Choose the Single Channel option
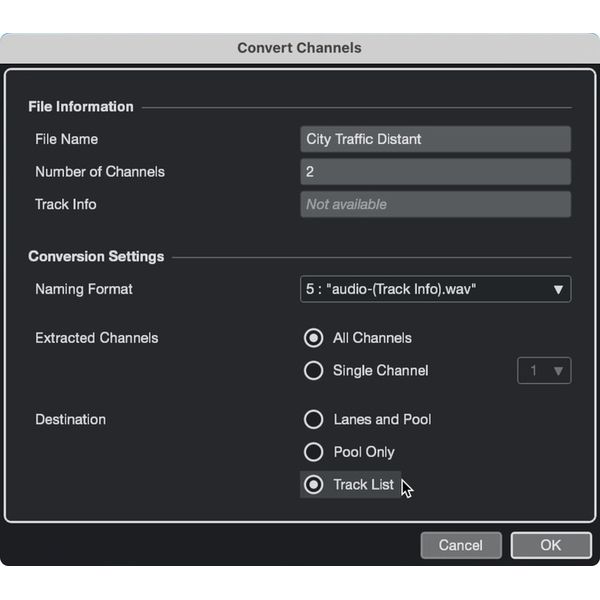The height and width of the screenshot is (600, 600). 314,371
